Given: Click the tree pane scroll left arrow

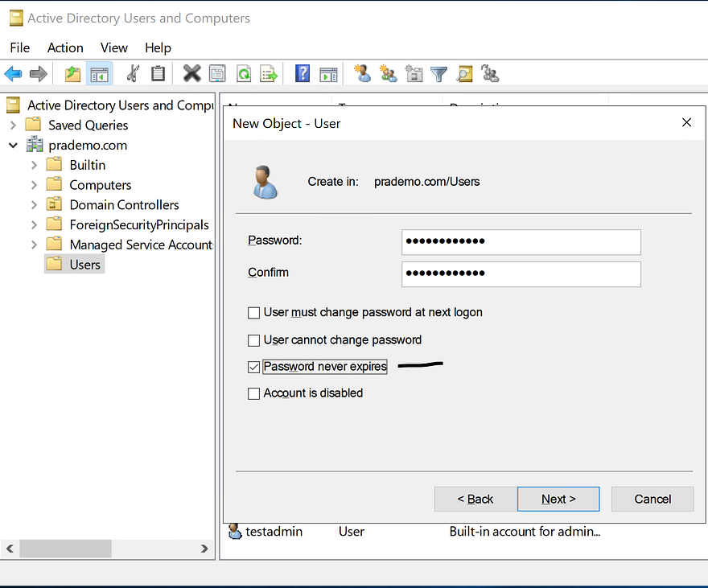Looking at the screenshot, I should (x=10, y=549).
